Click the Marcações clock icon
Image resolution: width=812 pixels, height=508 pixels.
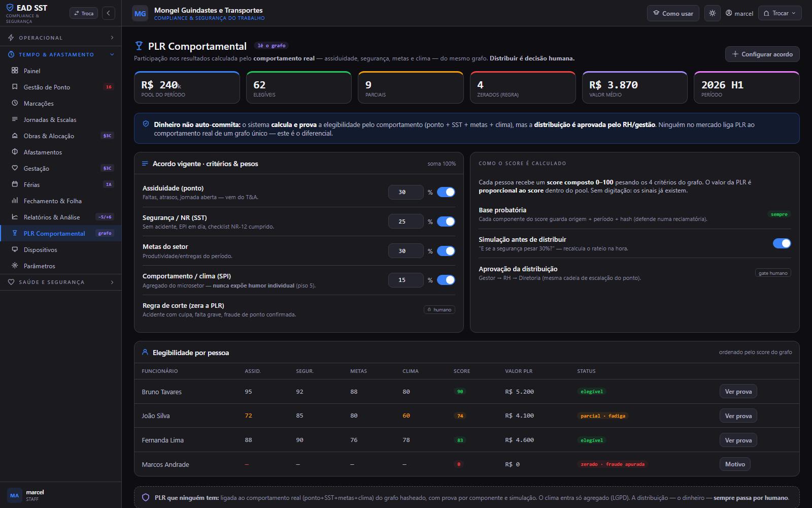point(15,103)
